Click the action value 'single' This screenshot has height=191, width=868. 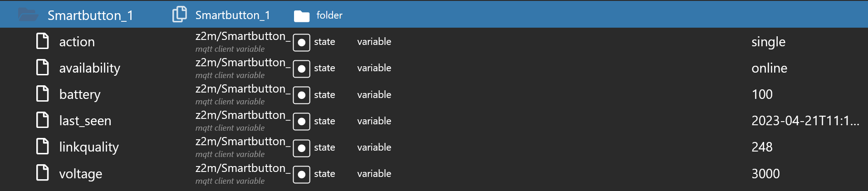click(x=768, y=42)
